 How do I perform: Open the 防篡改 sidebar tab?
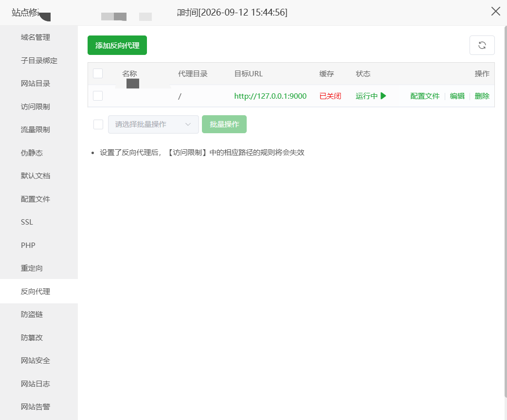click(x=39, y=338)
